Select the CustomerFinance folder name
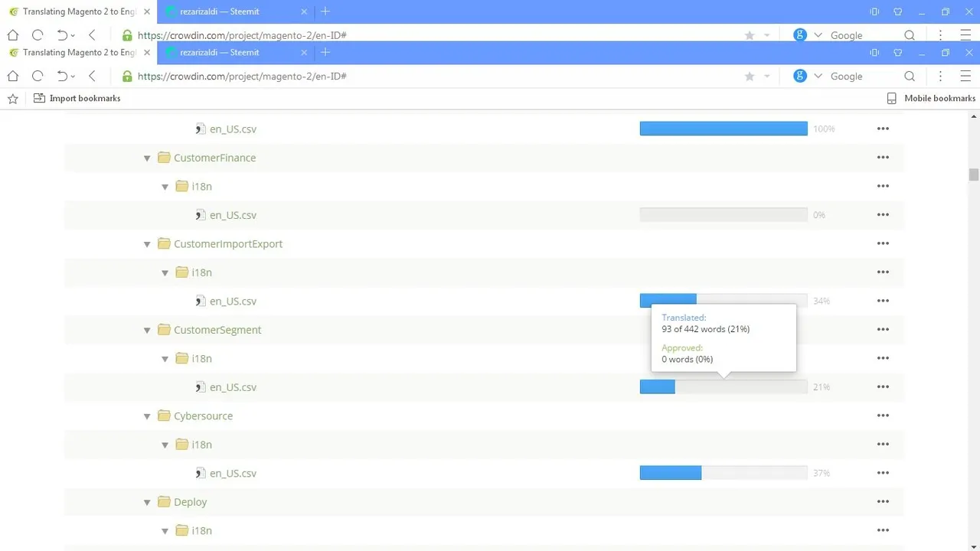 coord(214,158)
